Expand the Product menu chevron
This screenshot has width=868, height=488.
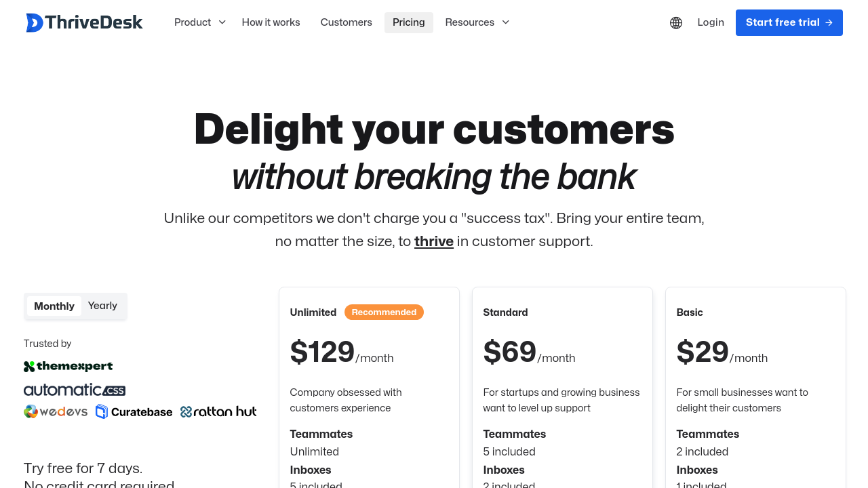click(x=222, y=22)
